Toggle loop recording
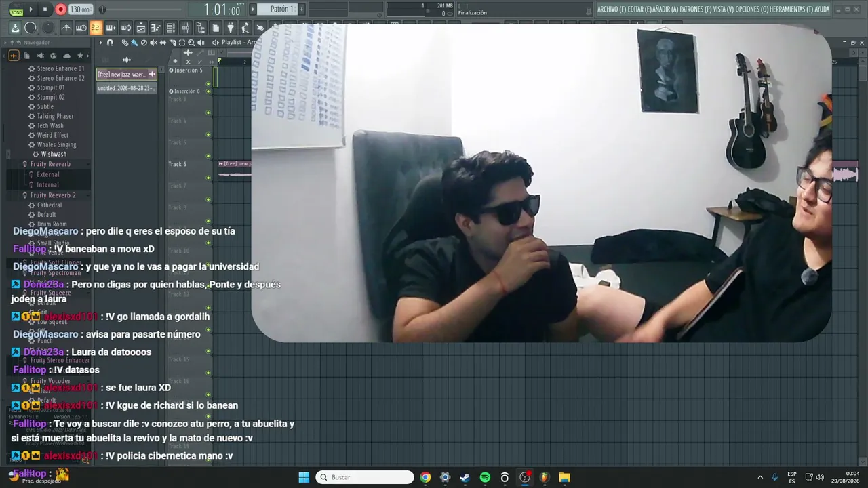This screenshot has height=488, width=868. pyautogui.click(x=126, y=28)
